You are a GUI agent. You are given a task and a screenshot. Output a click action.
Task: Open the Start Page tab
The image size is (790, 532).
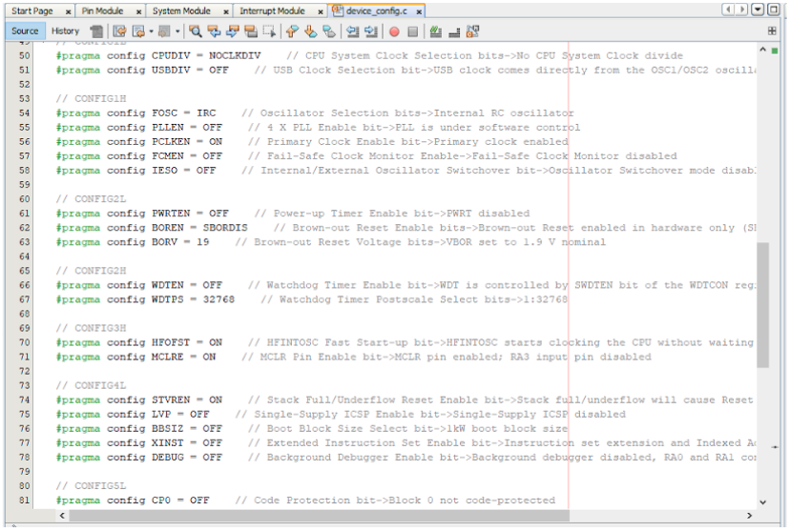point(32,10)
